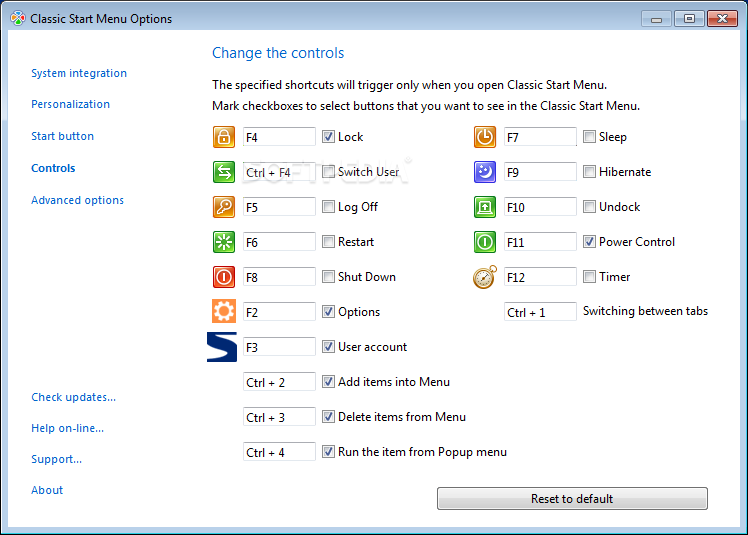The height and width of the screenshot is (535, 748).
Task: Uncheck the Options checkbox
Action: point(328,312)
